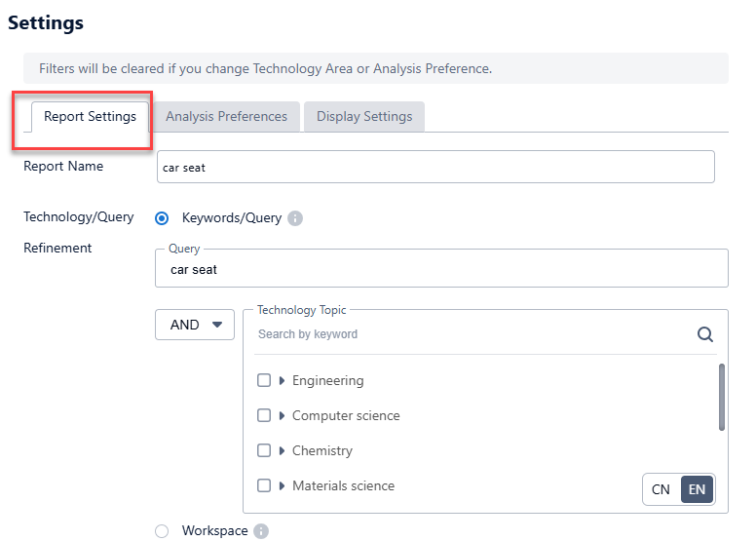
Task: Open the Display Settings tab
Action: pyautogui.click(x=364, y=117)
